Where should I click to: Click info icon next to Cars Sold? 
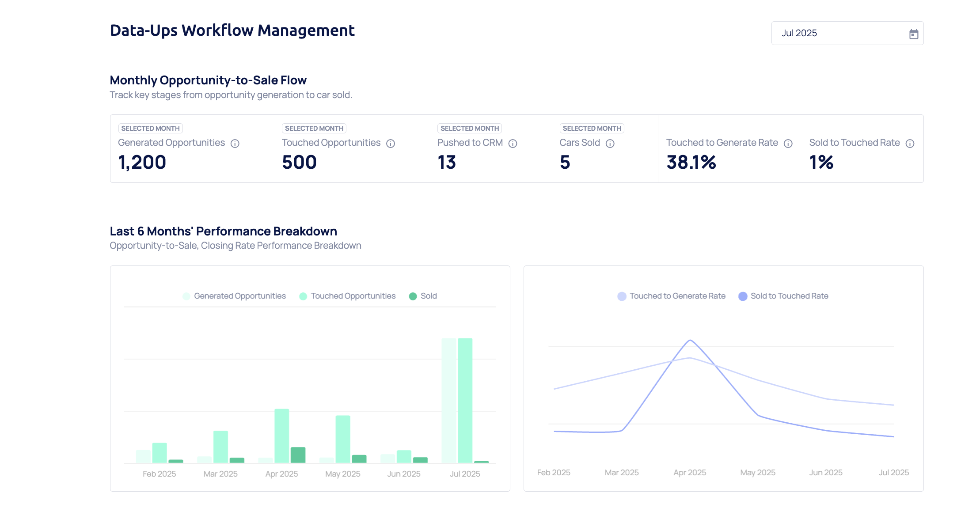[610, 144]
